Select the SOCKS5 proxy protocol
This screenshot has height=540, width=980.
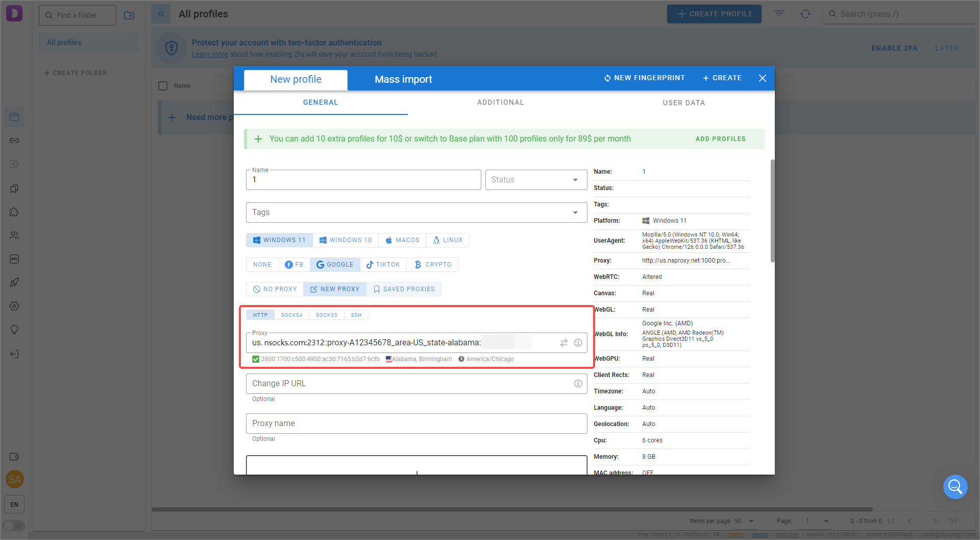[327, 315]
